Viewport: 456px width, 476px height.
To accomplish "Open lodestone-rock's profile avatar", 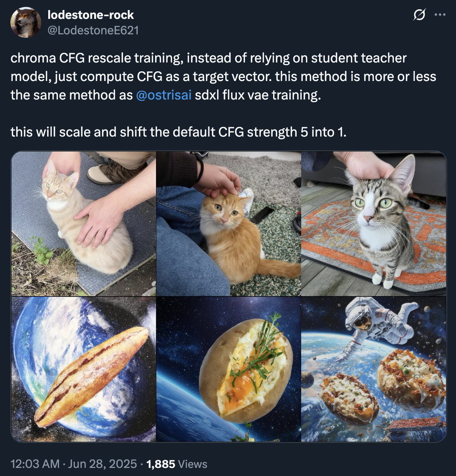I will point(26,22).
